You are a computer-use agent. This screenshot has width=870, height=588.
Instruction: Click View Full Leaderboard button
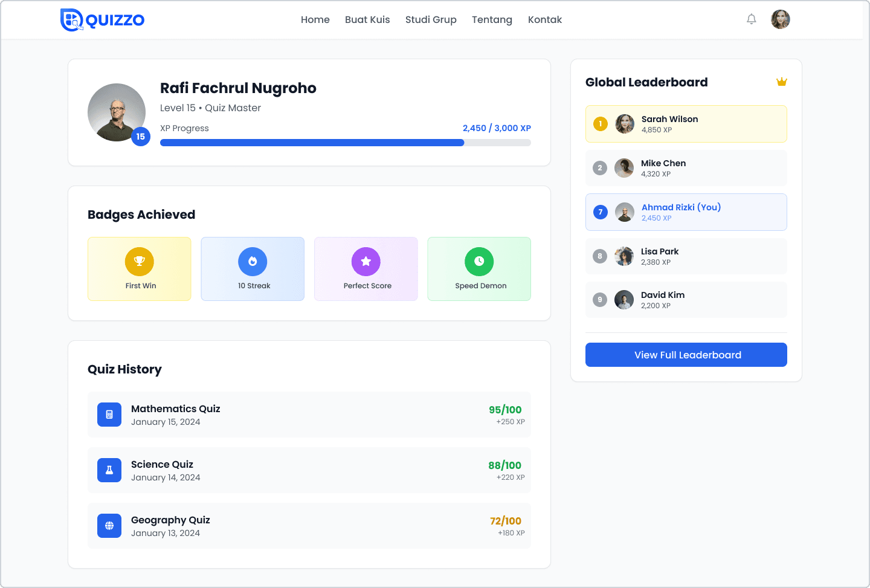[x=686, y=355]
